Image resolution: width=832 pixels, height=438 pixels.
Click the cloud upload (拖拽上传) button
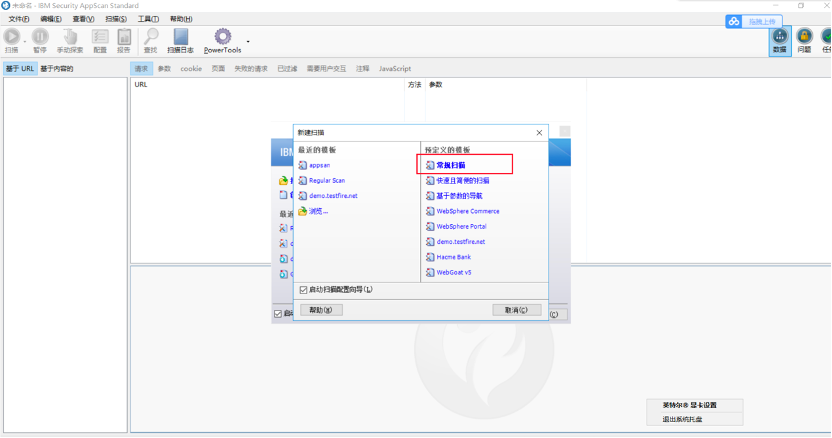point(753,21)
